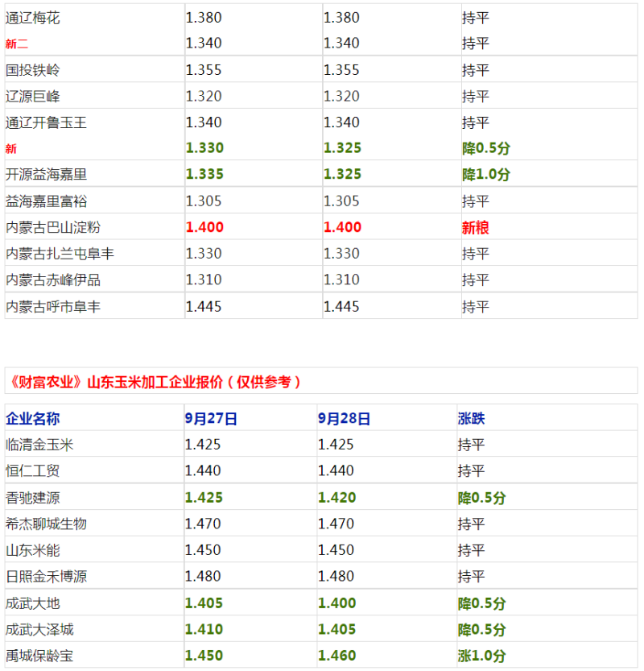Click the 9月27日 column header
Screen dimensions: 644x671
click(211, 419)
